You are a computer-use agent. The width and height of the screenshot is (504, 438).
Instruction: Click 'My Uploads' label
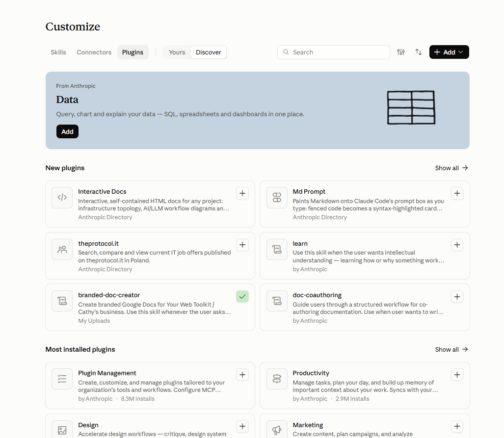point(94,321)
